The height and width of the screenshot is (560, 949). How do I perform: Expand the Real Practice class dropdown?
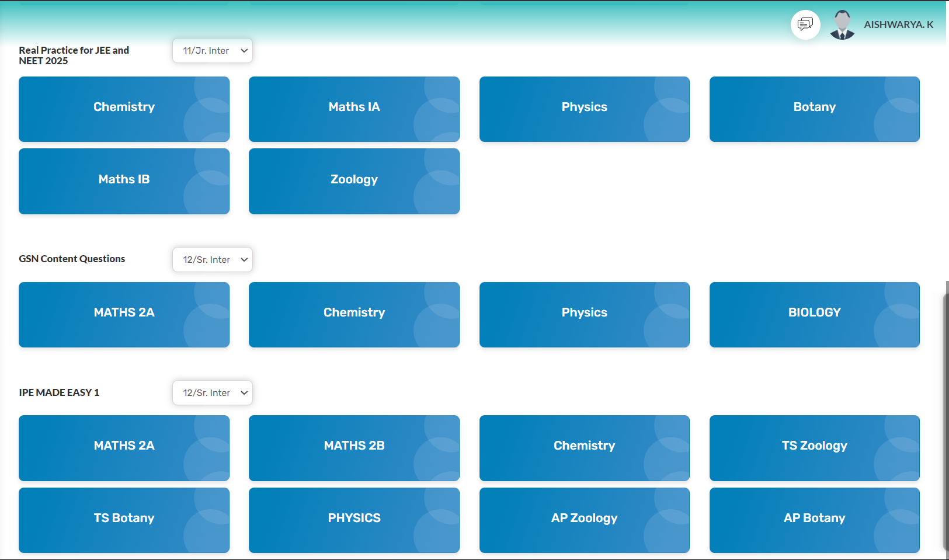pos(213,51)
